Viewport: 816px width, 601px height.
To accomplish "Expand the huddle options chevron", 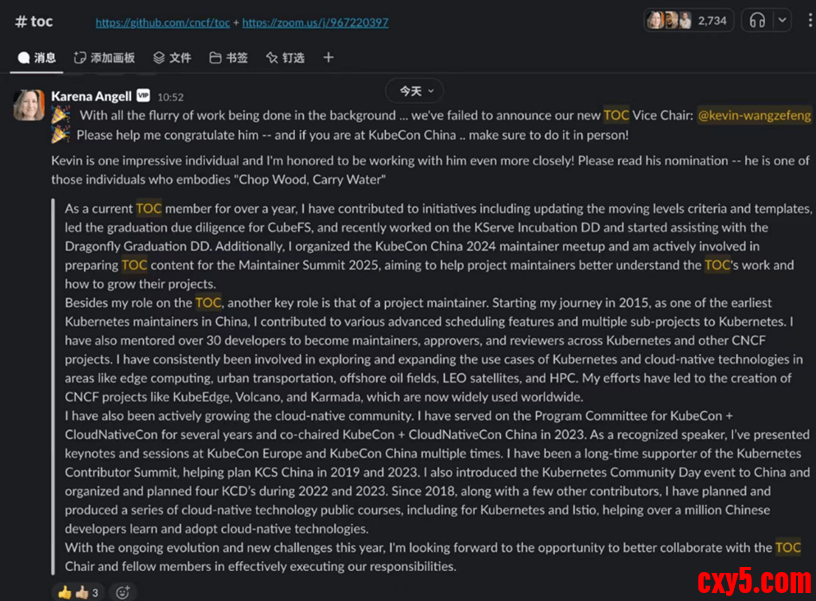I will (x=782, y=21).
